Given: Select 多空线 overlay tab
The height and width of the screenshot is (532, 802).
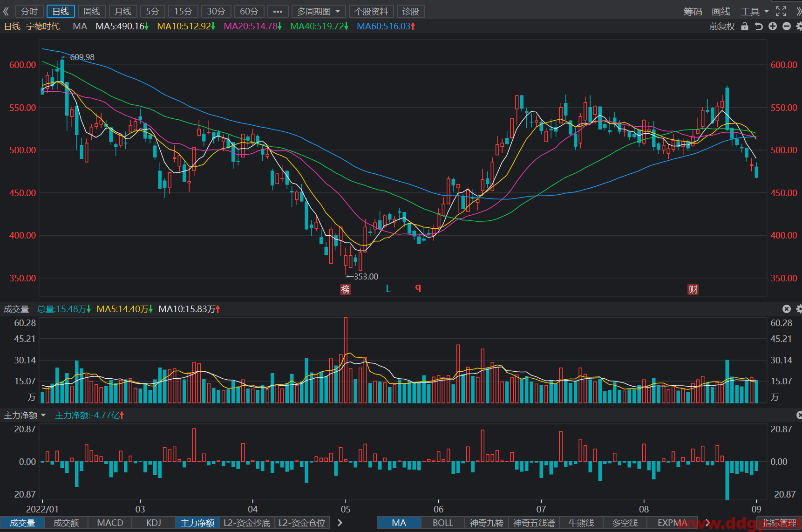Looking at the screenshot, I should click(625, 523).
